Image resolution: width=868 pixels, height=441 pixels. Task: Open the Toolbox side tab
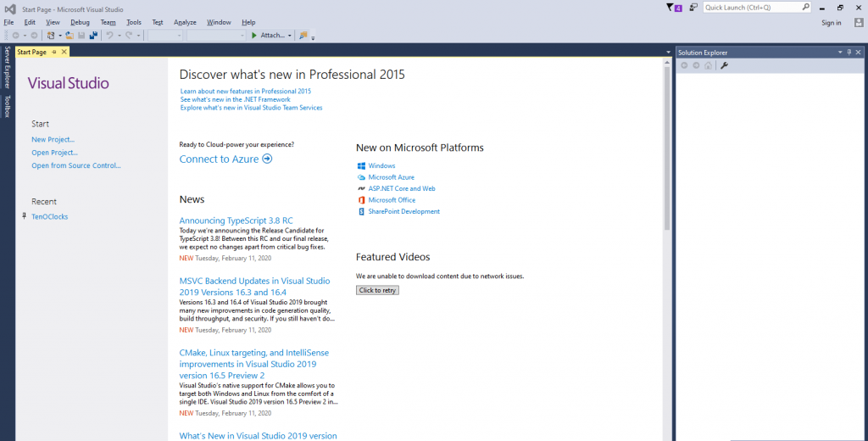tap(7, 106)
